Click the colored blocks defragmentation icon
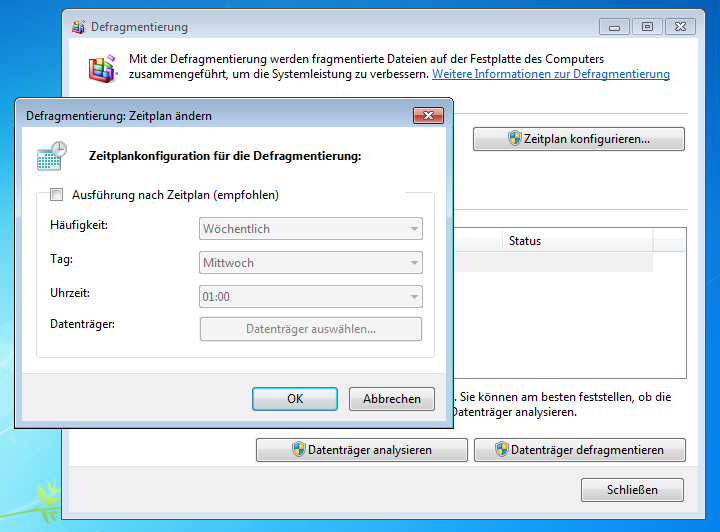The image size is (720, 532). coord(103,68)
